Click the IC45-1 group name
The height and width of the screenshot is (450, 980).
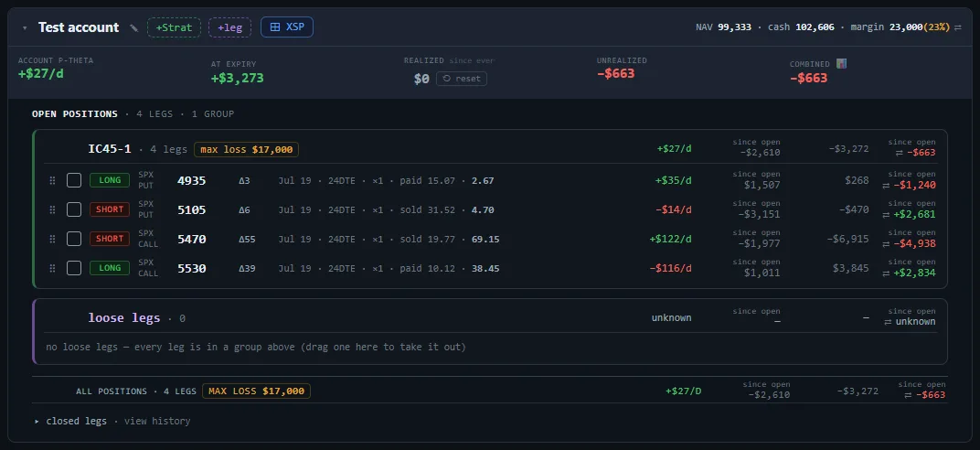pyautogui.click(x=110, y=149)
